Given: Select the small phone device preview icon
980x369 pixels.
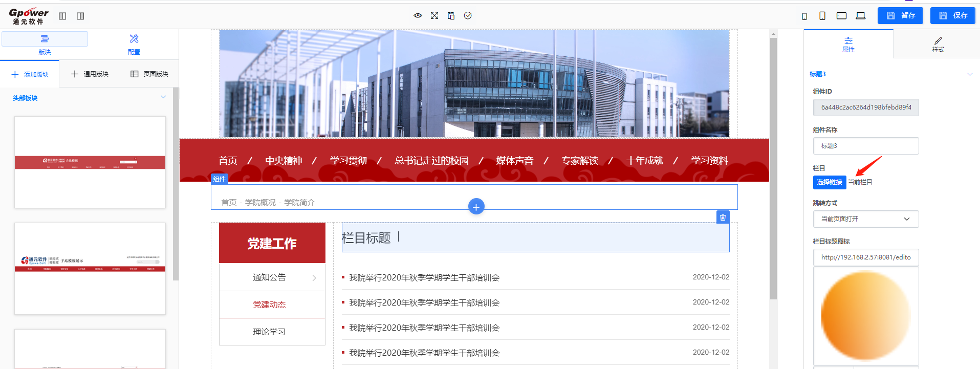Looking at the screenshot, I should (804, 16).
